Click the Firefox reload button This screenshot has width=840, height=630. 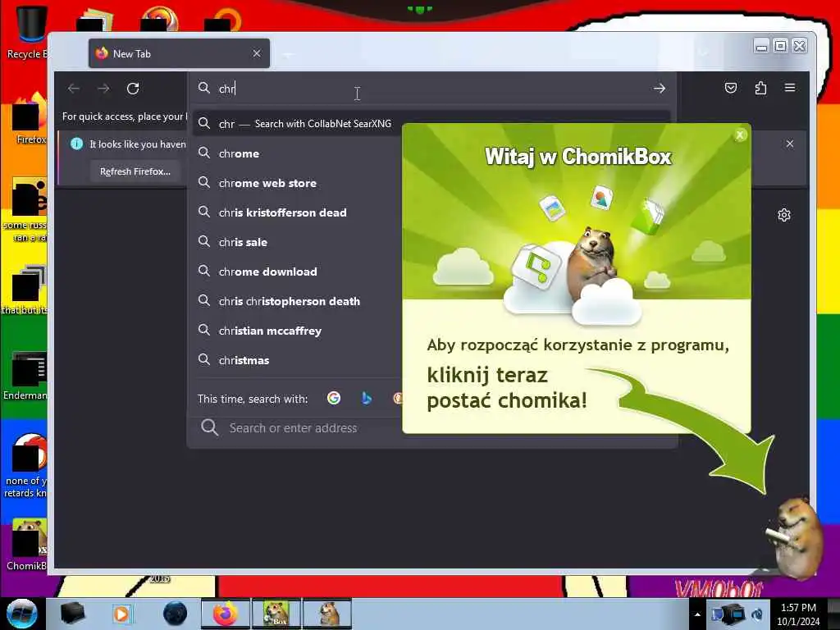[x=133, y=89]
